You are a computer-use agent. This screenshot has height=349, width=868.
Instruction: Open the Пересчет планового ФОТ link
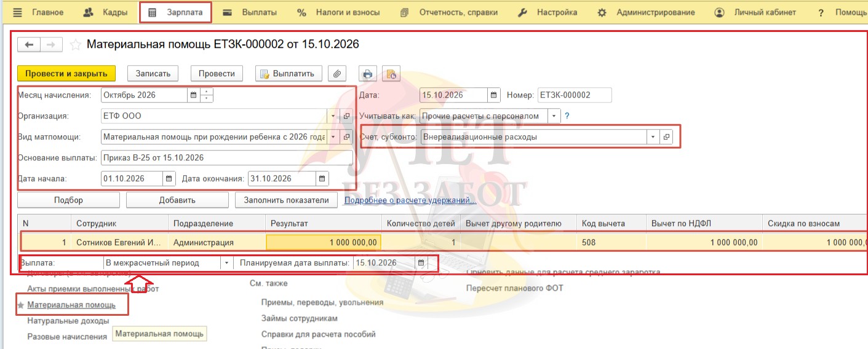tap(514, 288)
